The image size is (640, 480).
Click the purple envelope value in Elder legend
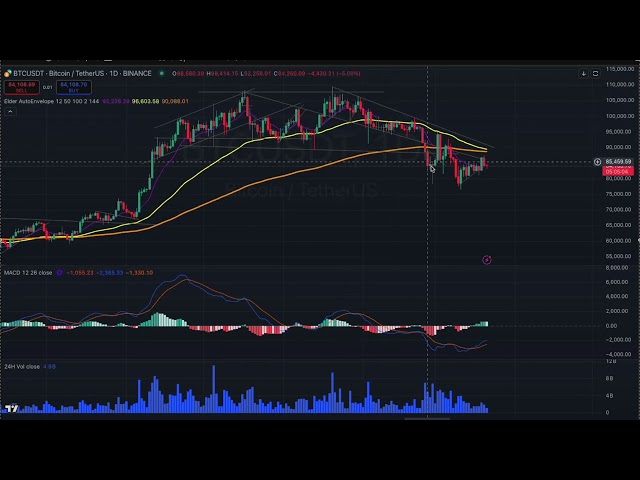point(116,101)
